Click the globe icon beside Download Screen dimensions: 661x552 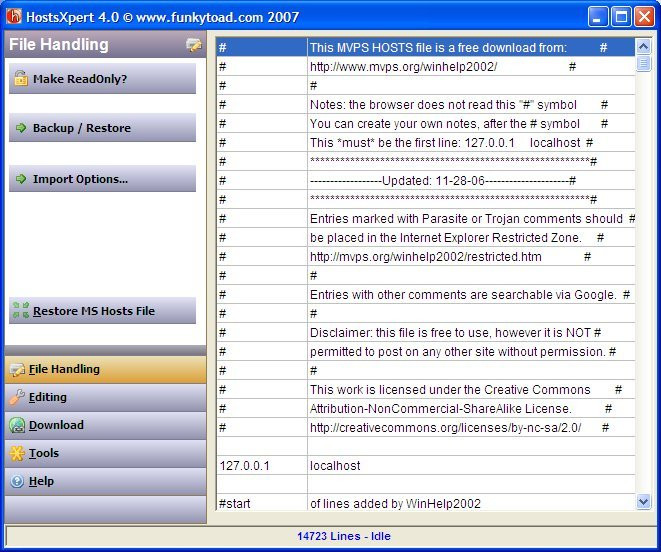click(17, 425)
